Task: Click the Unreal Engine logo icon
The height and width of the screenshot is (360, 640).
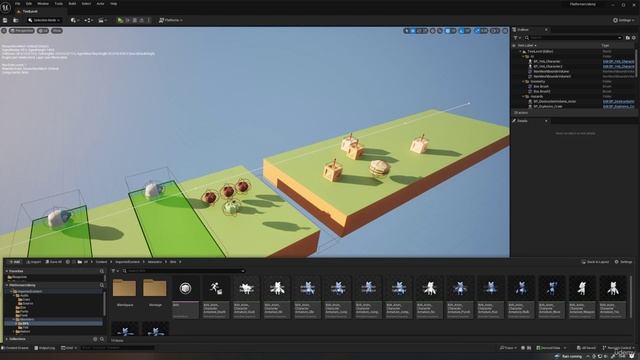Action: 6,8
